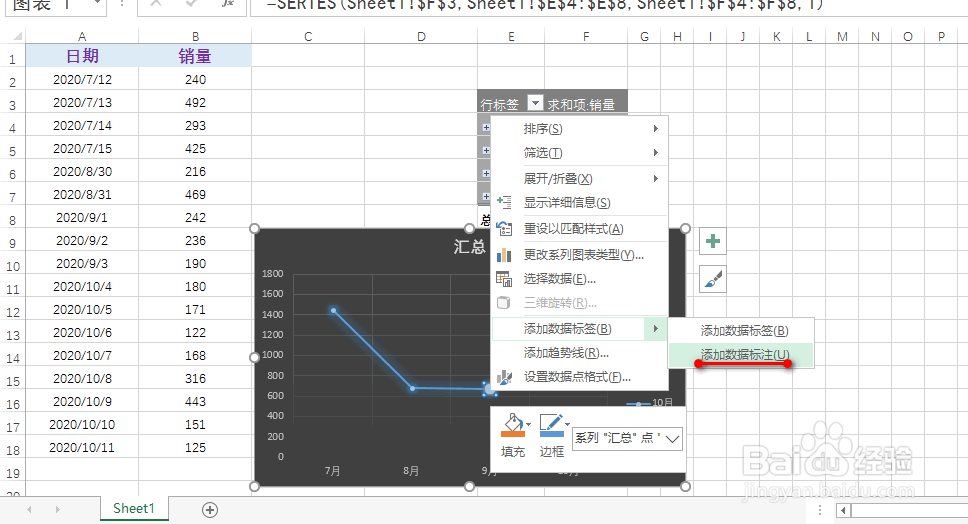Select row 1 header
Screen dimensions: 968x524
pyautogui.click(x=12, y=59)
